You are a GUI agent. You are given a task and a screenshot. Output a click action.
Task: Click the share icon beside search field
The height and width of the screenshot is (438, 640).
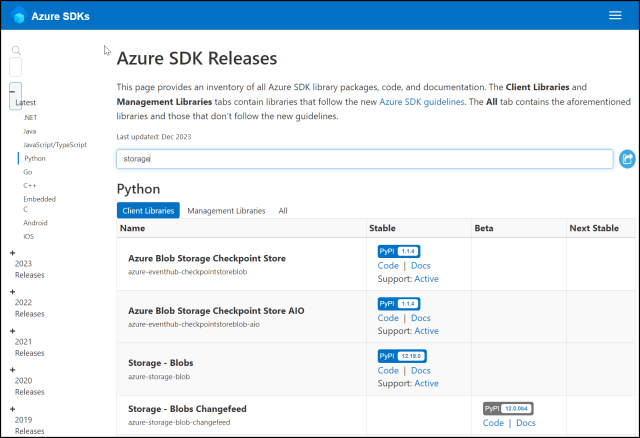tap(627, 159)
